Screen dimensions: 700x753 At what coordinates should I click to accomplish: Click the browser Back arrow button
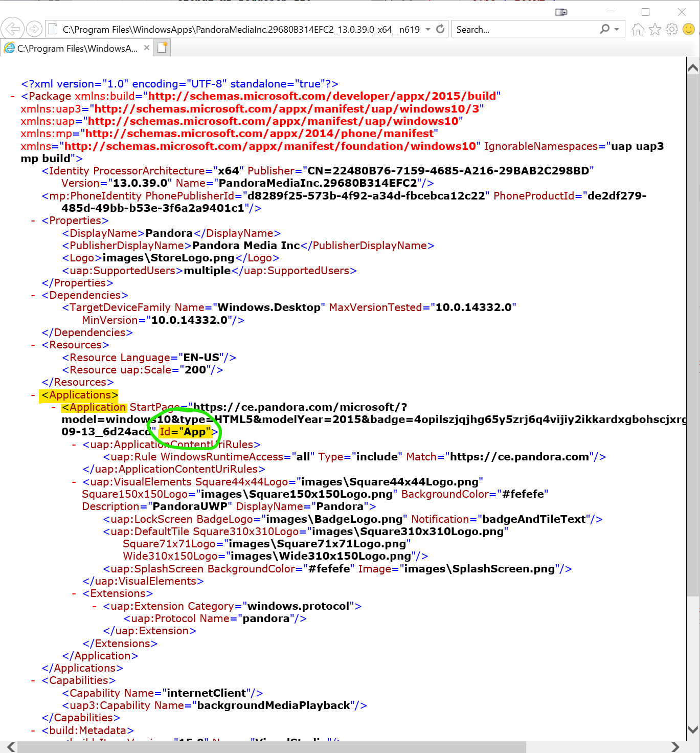point(12,29)
